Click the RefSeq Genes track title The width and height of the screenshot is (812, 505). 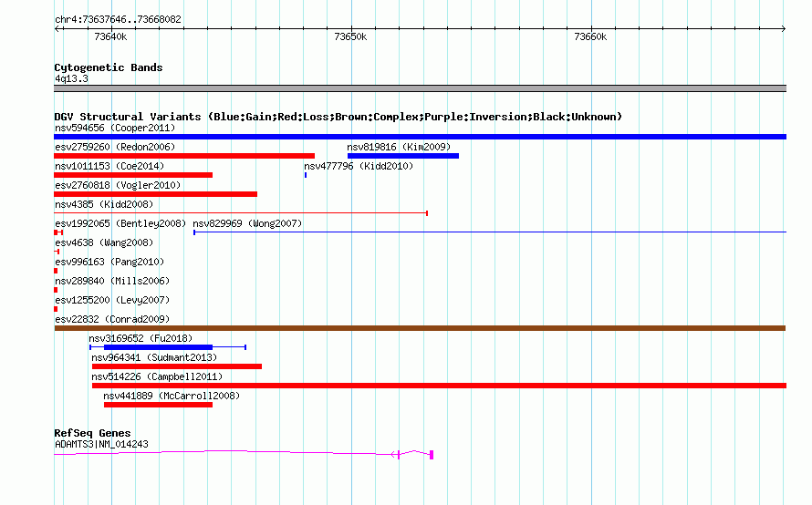pos(92,433)
